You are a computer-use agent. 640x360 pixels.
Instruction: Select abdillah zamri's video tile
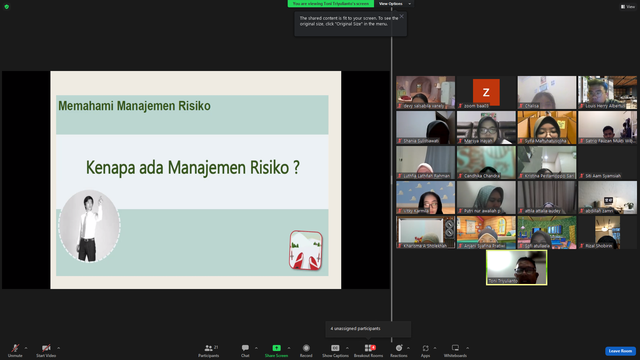(607, 198)
